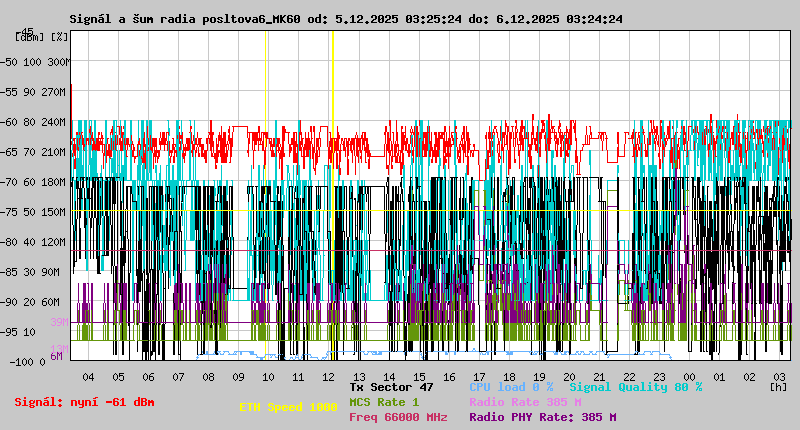800x430 pixels.
Task: Click the '300M' label on the rate axis
Action: tap(58, 62)
